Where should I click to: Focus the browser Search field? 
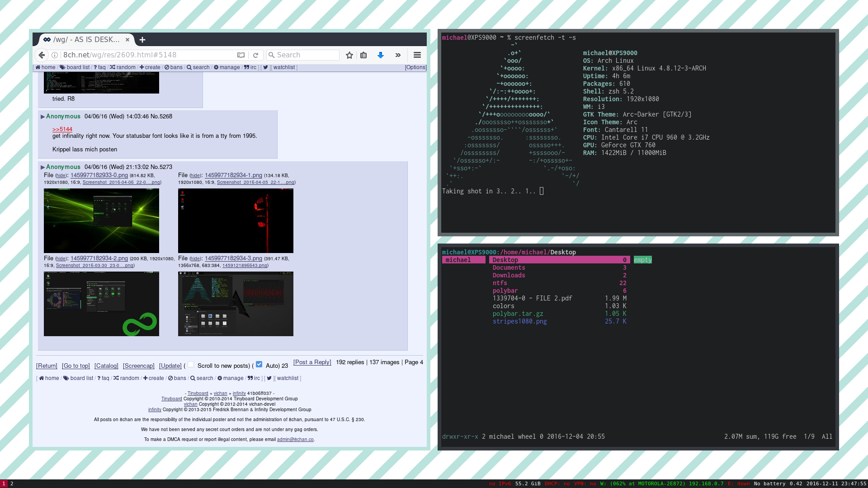303,55
